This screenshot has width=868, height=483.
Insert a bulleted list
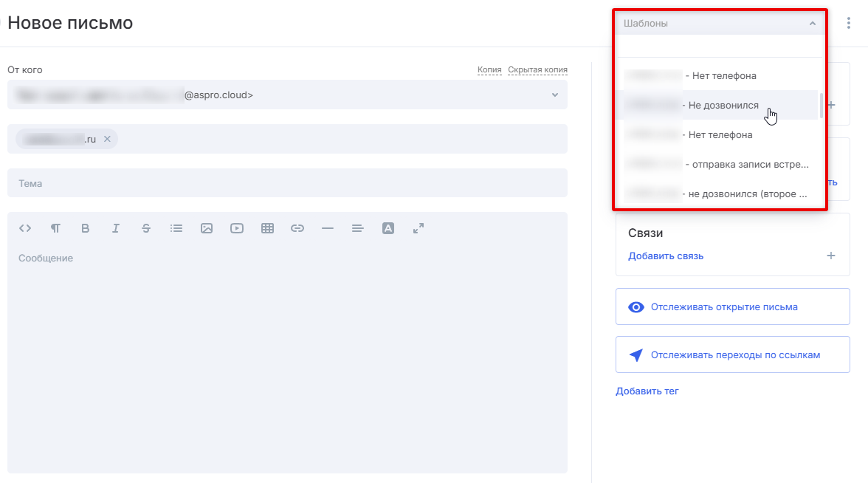click(176, 228)
